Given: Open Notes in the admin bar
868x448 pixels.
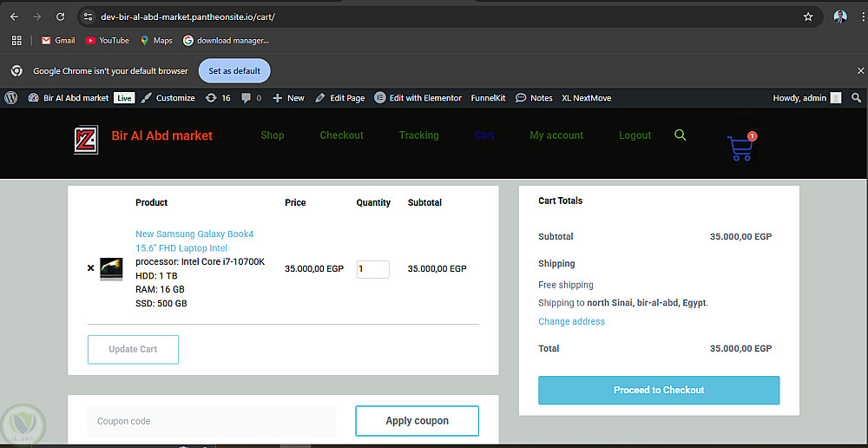Looking at the screenshot, I should 534,98.
